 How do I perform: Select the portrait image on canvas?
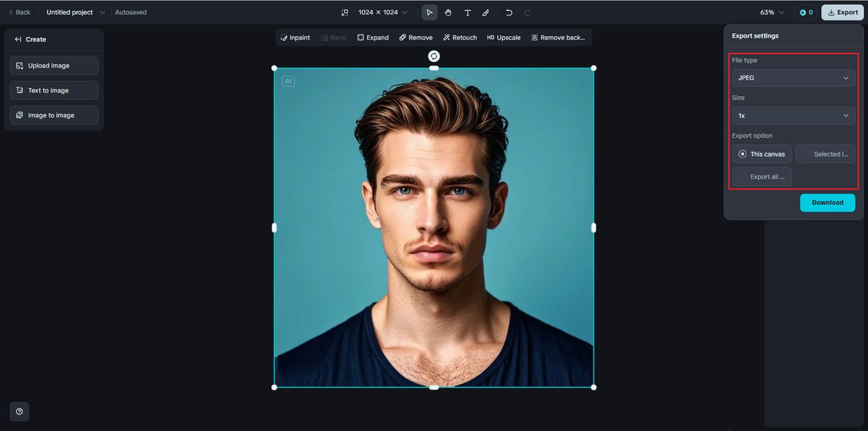tap(434, 228)
